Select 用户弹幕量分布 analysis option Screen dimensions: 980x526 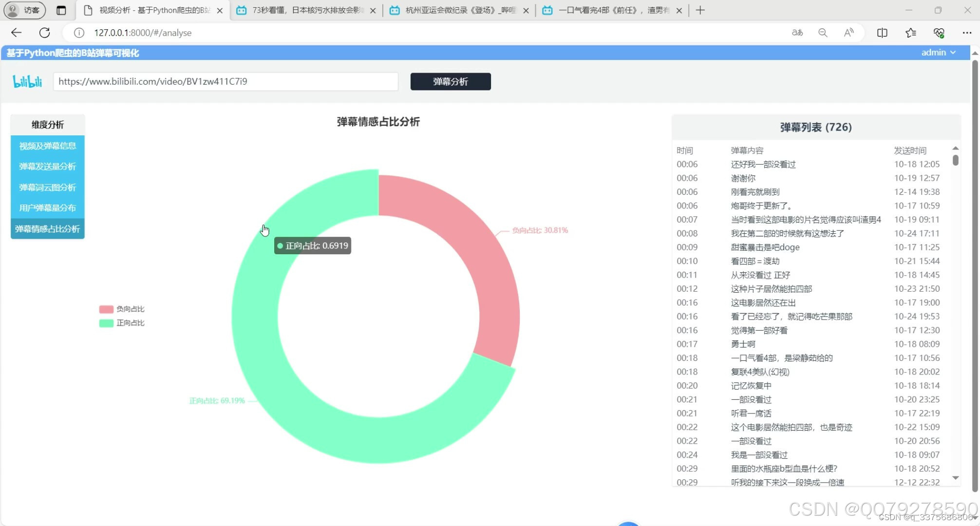click(x=47, y=207)
